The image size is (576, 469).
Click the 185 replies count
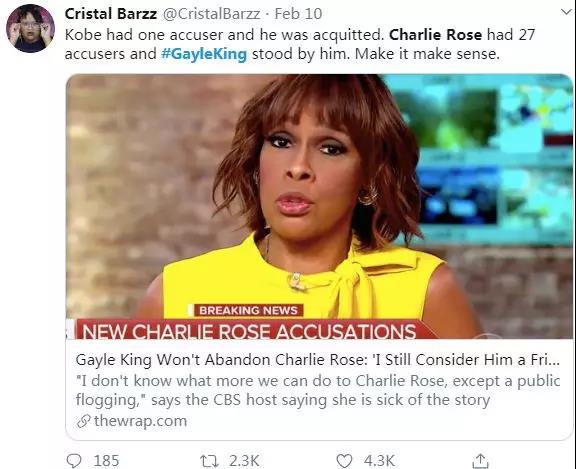pyautogui.click(x=106, y=461)
